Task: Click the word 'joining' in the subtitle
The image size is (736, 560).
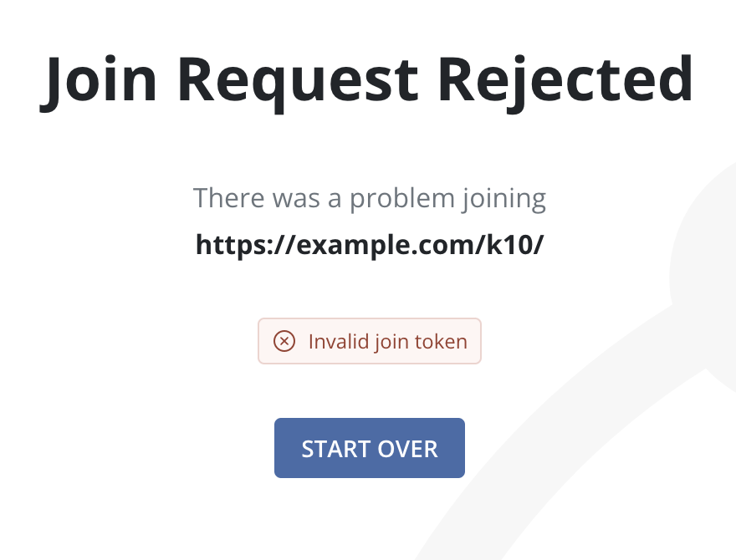Action: tap(503, 200)
